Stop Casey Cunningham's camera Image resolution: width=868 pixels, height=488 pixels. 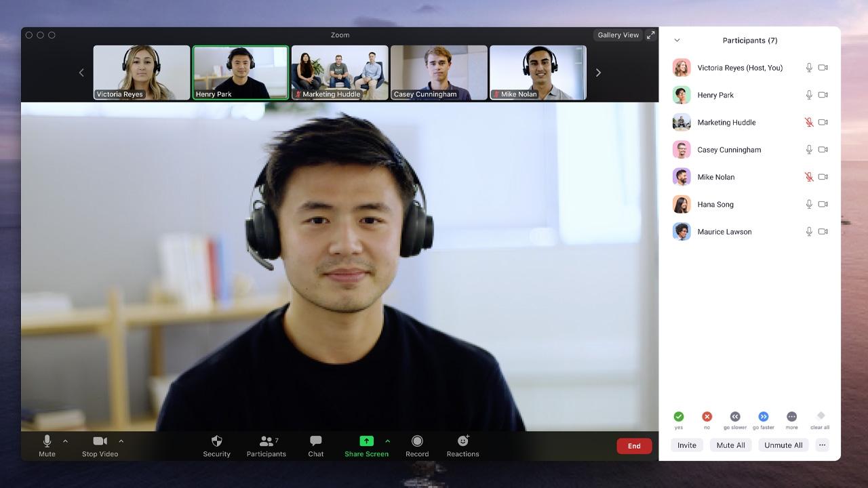[x=823, y=149]
